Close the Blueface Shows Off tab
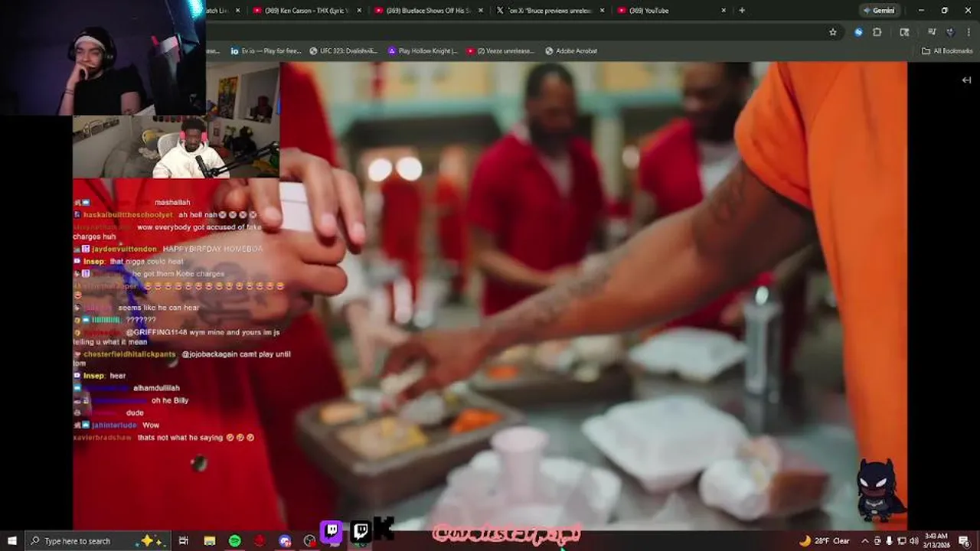Screen dimensions: 980x551 [481, 11]
